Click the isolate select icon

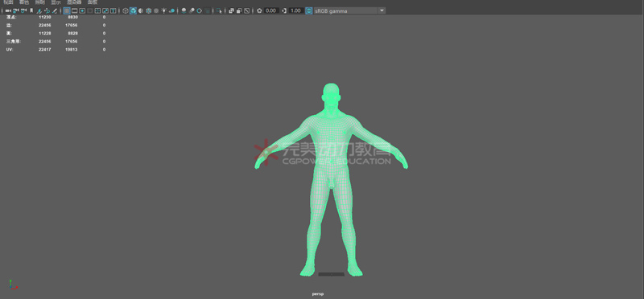tap(219, 10)
